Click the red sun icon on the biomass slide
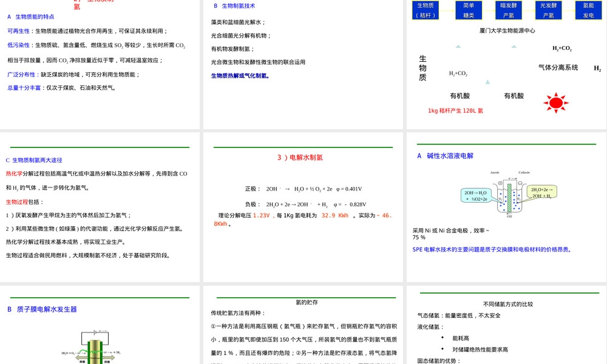The image size is (607, 364). 556,103
